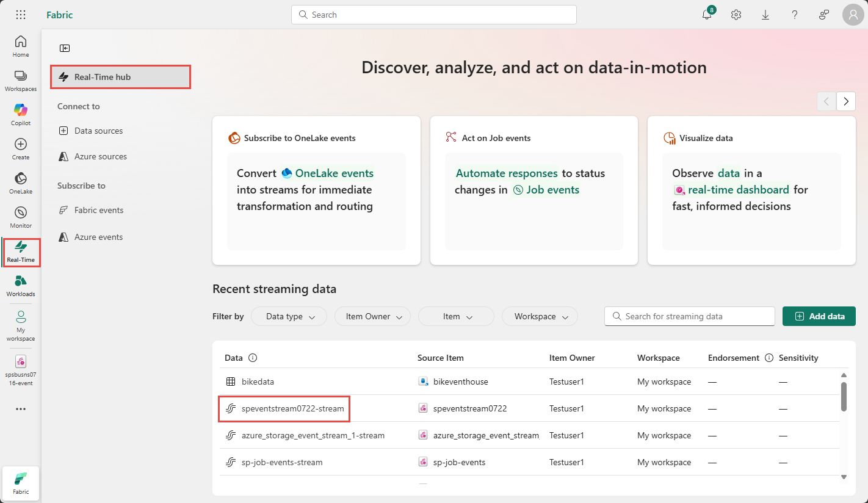The height and width of the screenshot is (503, 868).
Task: Sort by Source Item column header
Action: pyautogui.click(x=441, y=358)
